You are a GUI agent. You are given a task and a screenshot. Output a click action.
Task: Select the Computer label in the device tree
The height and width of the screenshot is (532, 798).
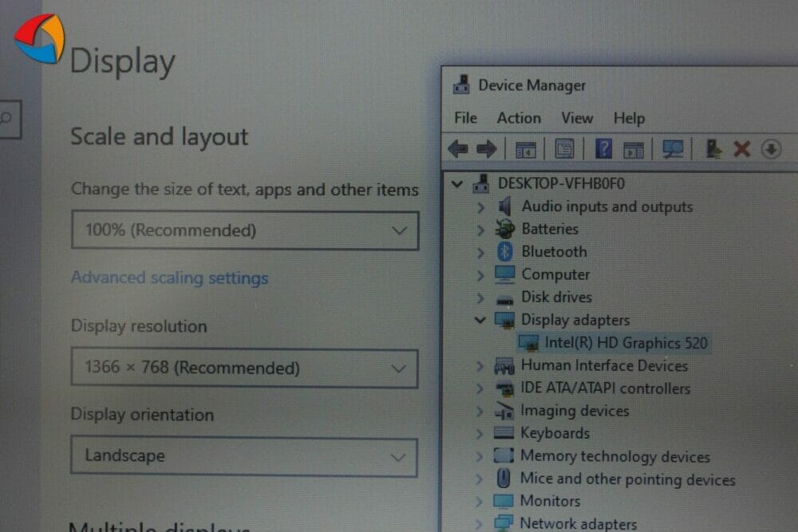click(555, 274)
